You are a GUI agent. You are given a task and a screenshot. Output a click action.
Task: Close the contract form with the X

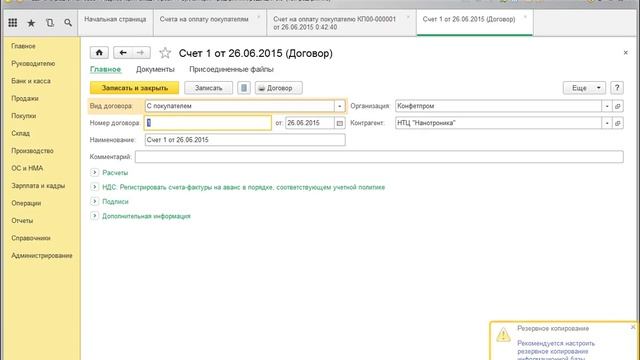(625, 53)
